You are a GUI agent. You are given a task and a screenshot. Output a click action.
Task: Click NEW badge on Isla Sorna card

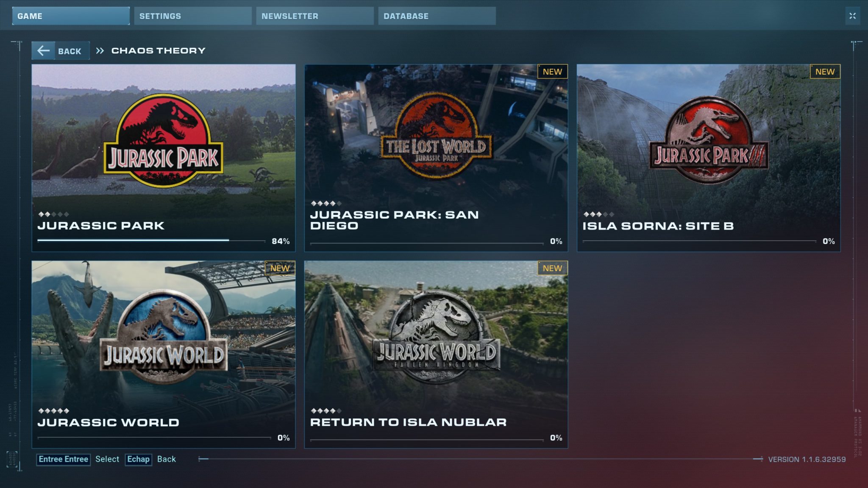click(825, 72)
